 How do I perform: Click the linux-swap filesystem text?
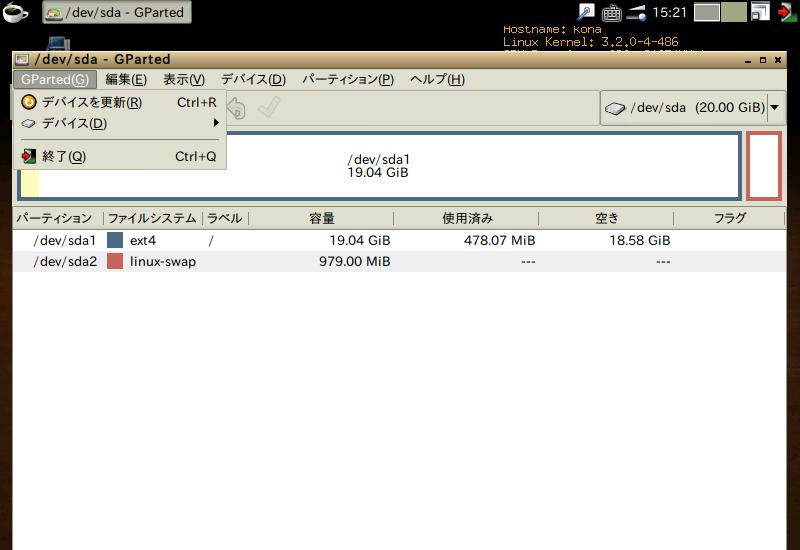tap(163, 262)
